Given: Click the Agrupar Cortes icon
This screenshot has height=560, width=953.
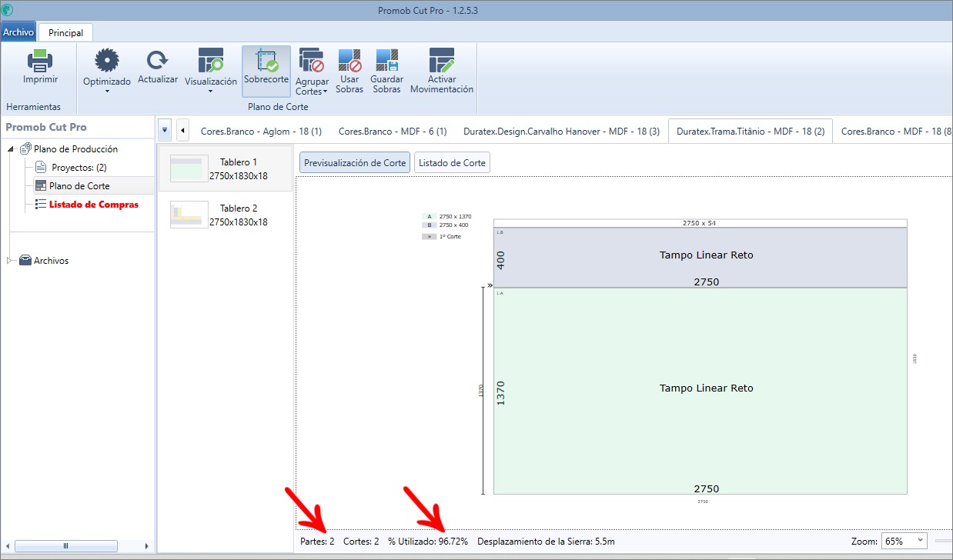Looking at the screenshot, I should (x=312, y=61).
